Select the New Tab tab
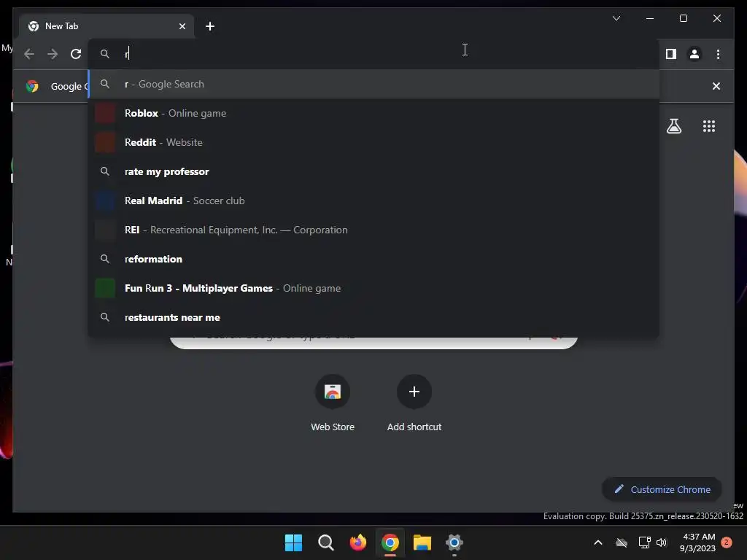The width and height of the screenshot is (747, 560). coord(107,26)
